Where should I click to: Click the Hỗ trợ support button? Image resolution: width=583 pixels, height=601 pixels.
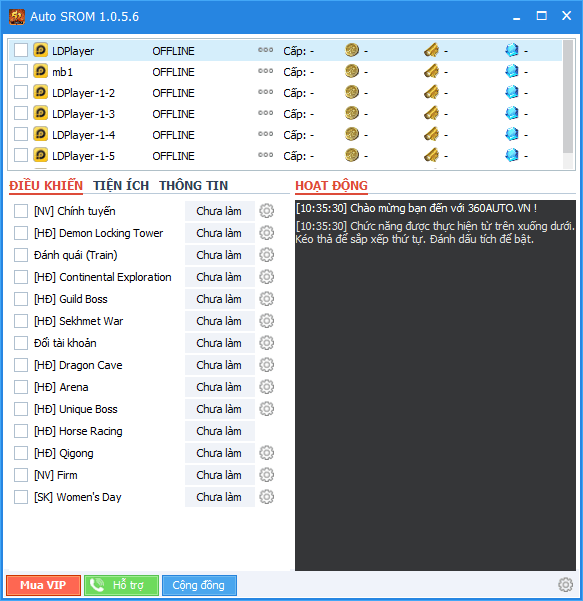(121, 585)
